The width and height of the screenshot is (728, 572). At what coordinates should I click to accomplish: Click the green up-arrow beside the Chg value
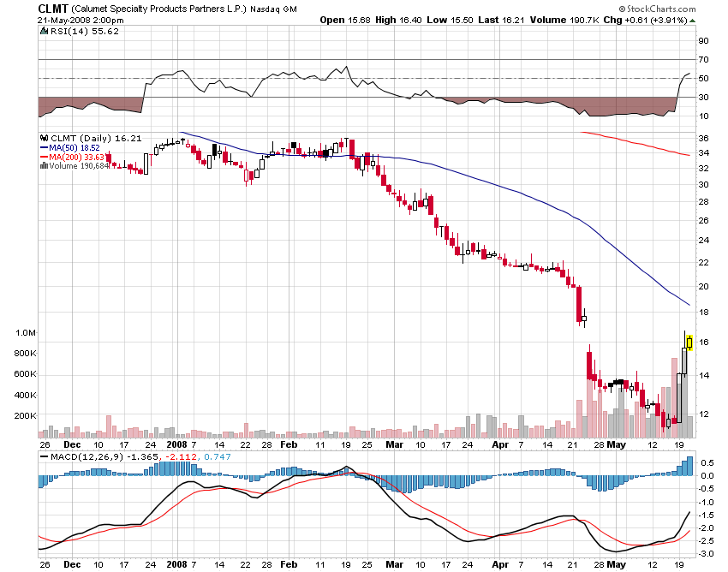point(693,21)
